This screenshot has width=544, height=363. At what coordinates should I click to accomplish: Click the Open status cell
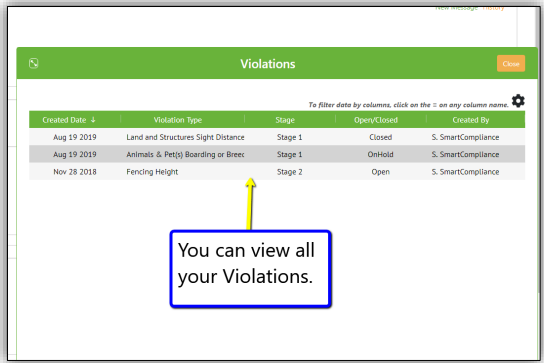[x=381, y=172]
